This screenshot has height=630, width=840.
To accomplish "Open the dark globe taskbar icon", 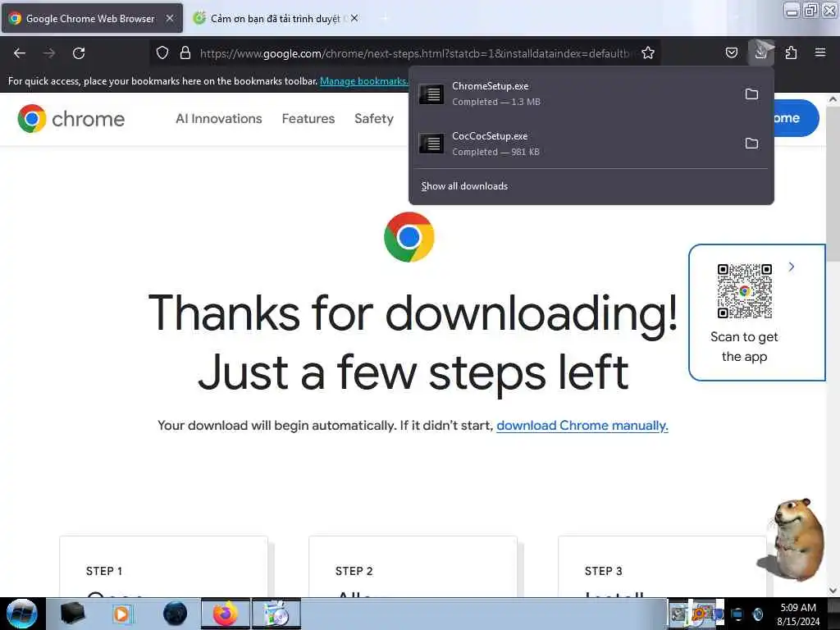I will pos(175,614).
